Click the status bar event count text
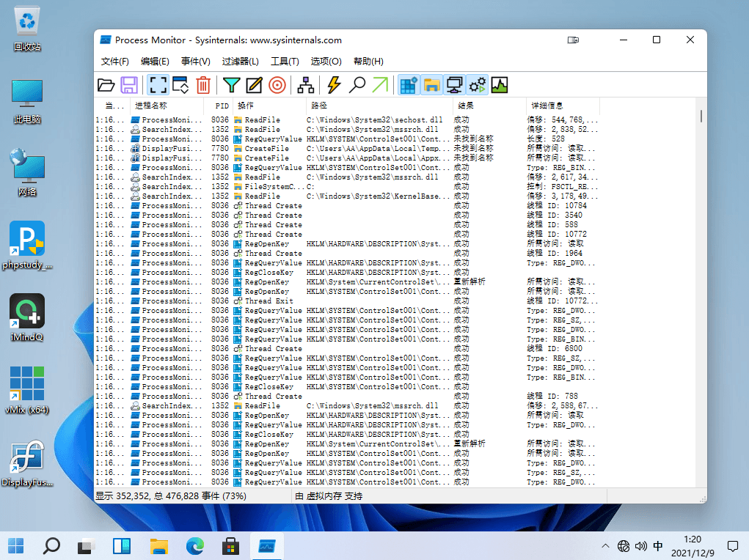The height and width of the screenshot is (560, 749). pyautogui.click(x=171, y=496)
